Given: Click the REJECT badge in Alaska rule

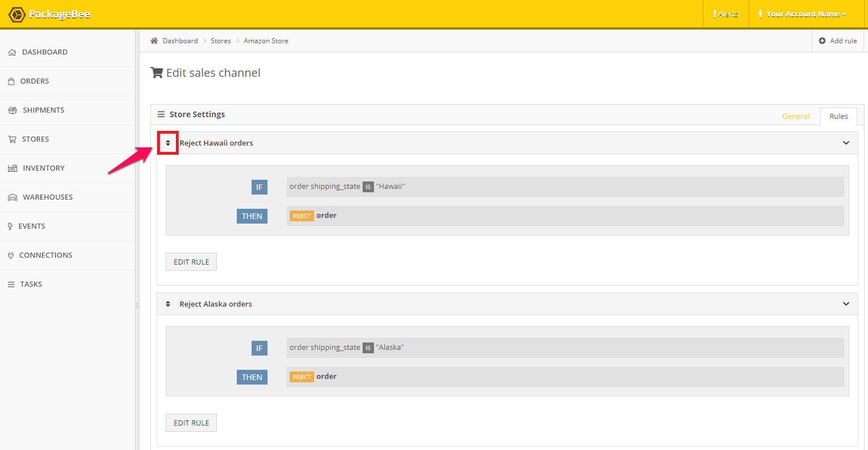Looking at the screenshot, I should (x=302, y=377).
